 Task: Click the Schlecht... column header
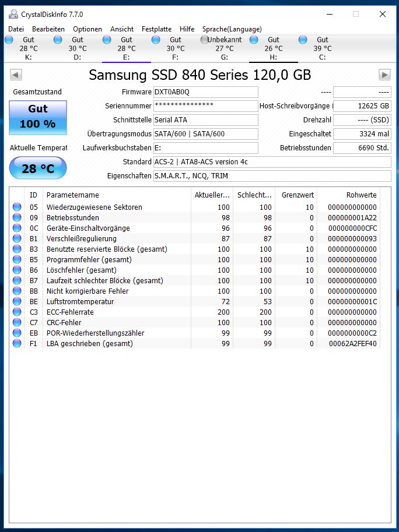[254, 195]
